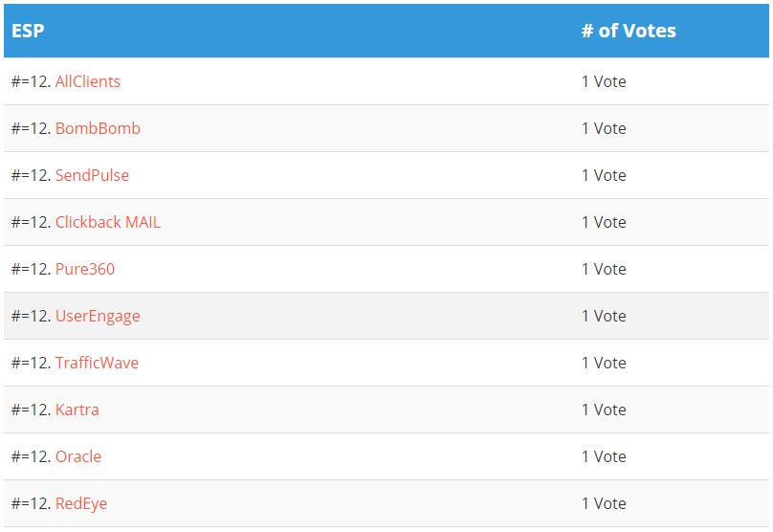This screenshot has width=773, height=532.
Task: Visit the SendPulse link
Action: 92,175
